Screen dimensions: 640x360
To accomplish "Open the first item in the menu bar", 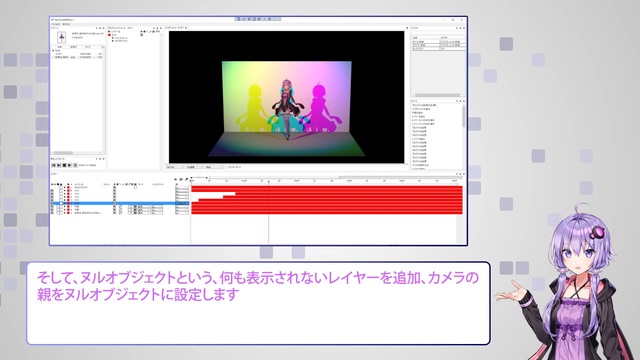I will [56, 24].
